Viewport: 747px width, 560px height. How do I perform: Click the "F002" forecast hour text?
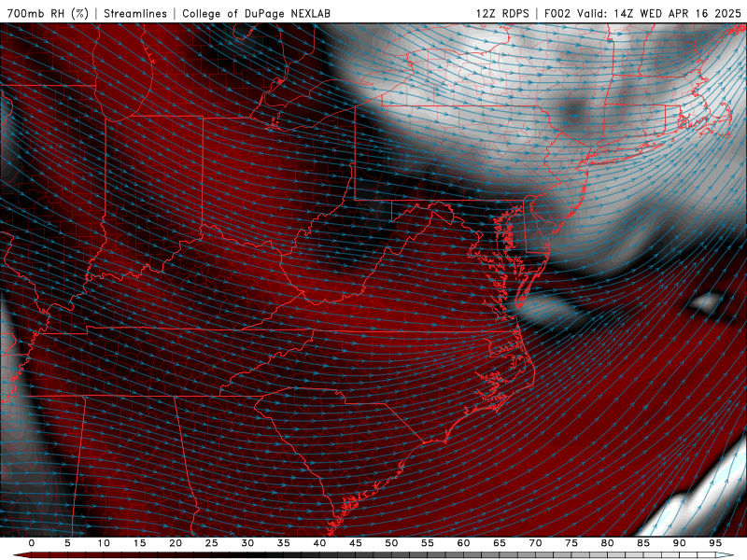pyautogui.click(x=557, y=13)
